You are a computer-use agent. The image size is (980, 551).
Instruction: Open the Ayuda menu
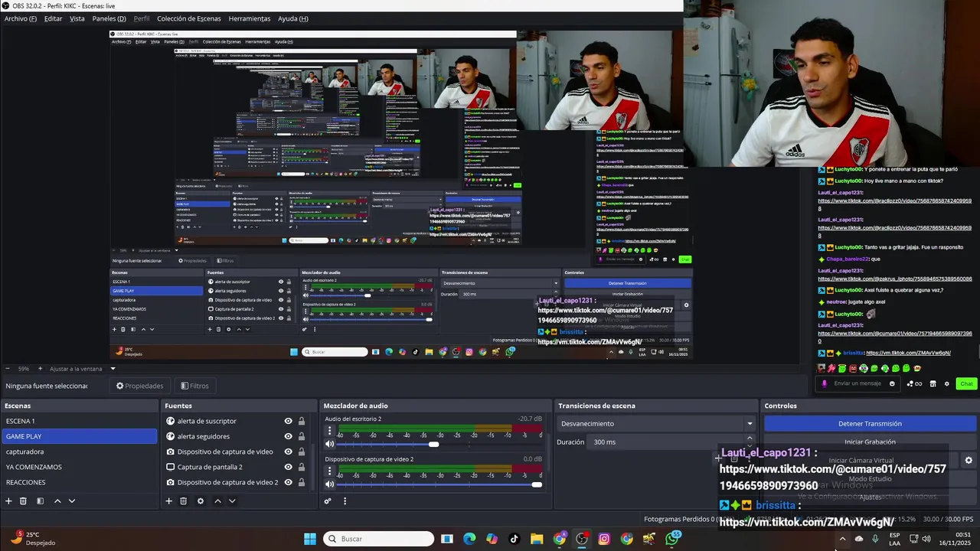293,18
